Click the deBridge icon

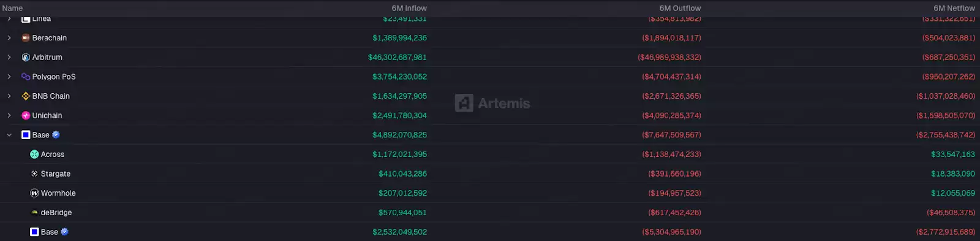coord(34,213)
